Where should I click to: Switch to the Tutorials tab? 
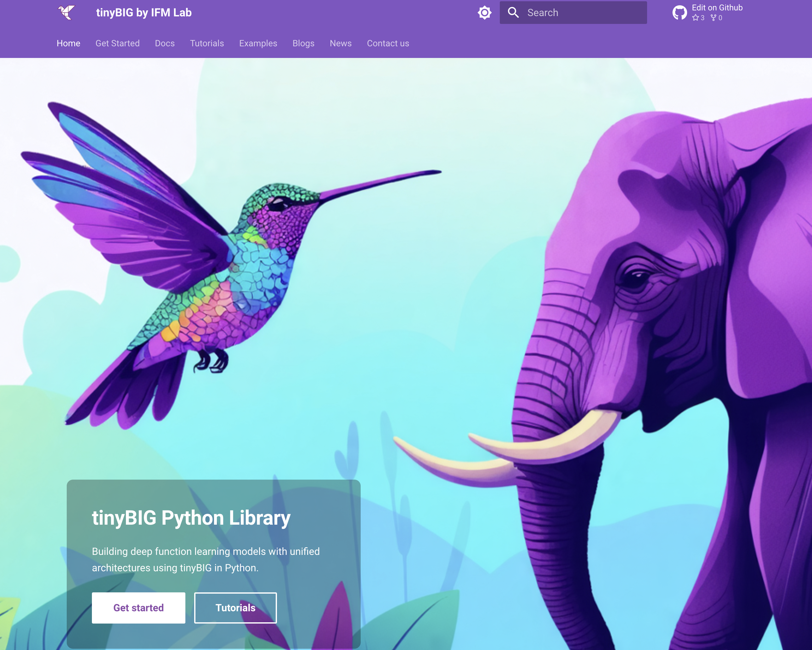pyautogui.click(x=207, y=43)
